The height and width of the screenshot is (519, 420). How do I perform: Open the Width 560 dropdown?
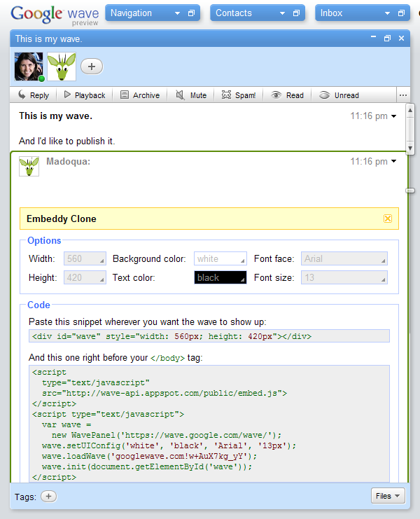pyautogui.click(x=85, y=258)
